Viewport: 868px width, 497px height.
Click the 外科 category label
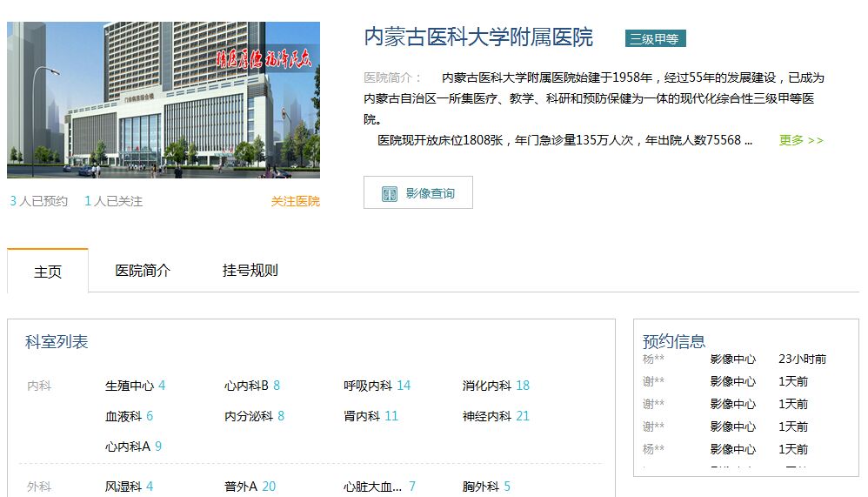(39, 487)
